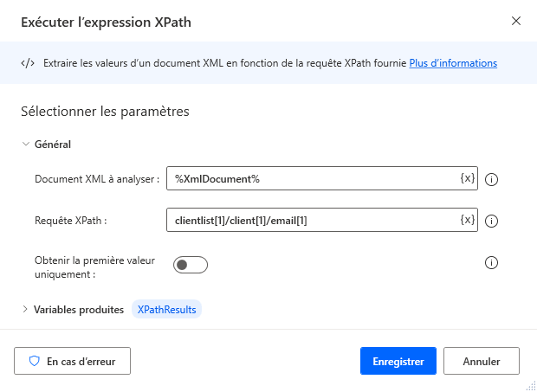Click the Variables produites label
Image resolution: width=537 pixels, height=392 pixels.
tap(79, 310)
